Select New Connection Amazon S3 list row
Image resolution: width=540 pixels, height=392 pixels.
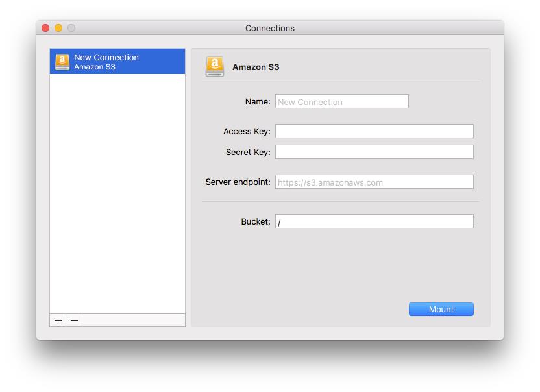[117, 61]
